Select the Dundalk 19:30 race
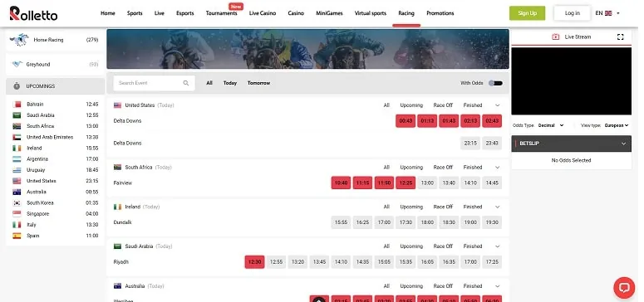Screen dimensions: 644x302 pos(492,222)
